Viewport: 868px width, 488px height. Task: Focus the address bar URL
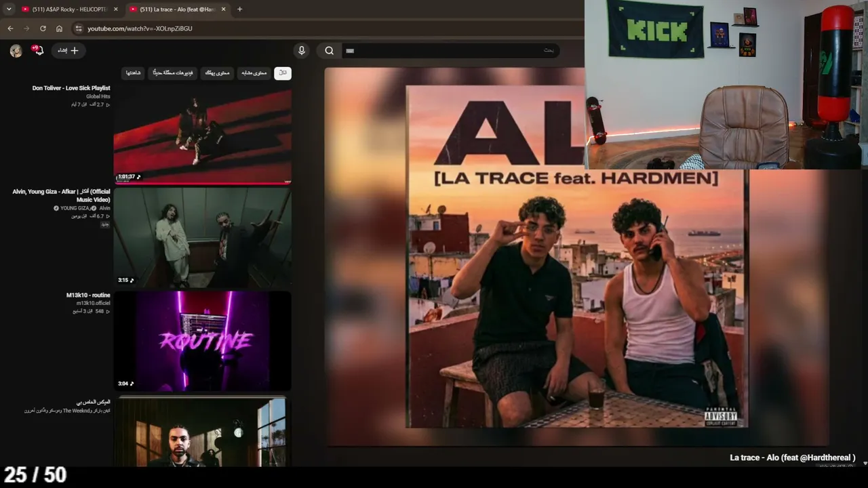click(x=140, y=28)
